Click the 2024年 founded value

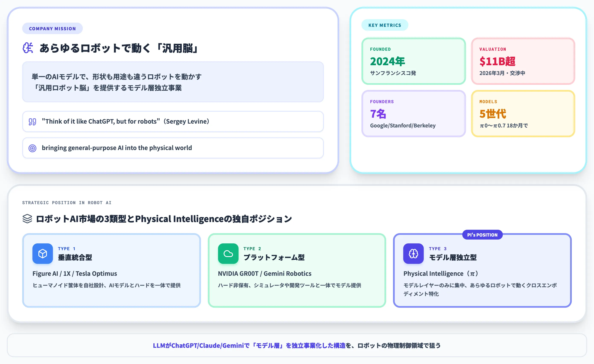point(387,61)
